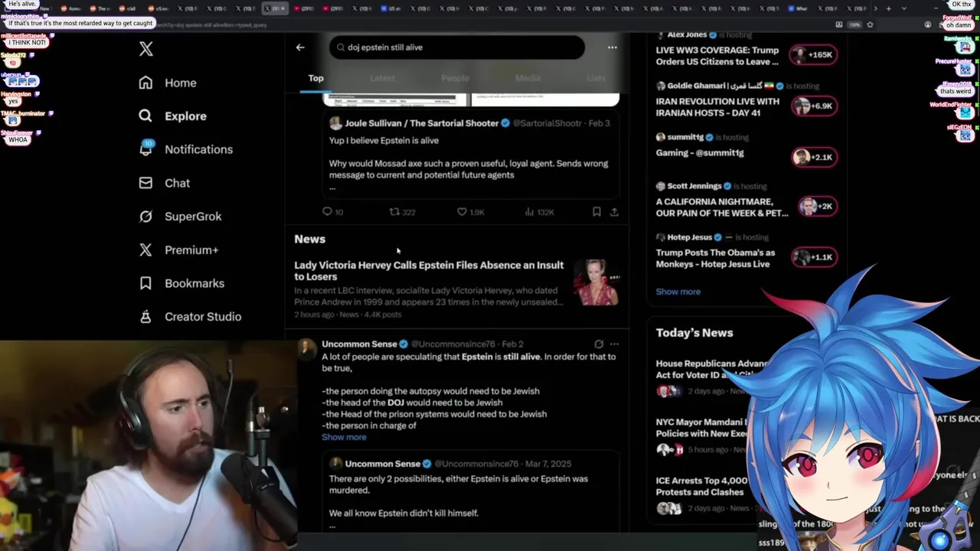
Task: Open more menu on Uncommon Sense post
Action: (614, 344)
